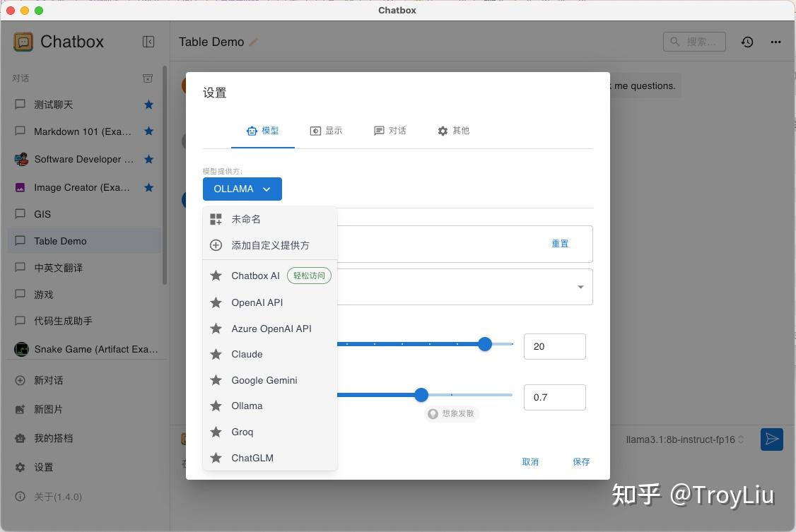Viewport: 796px width, 532px height.
Task: Open the OLLAMA provider dropdown
Action: 242,189
